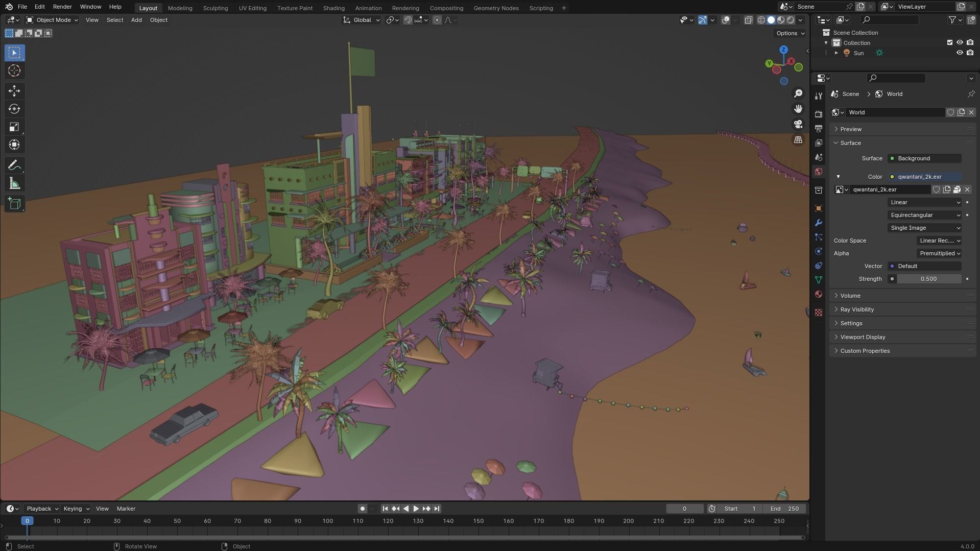Image resolution: width=980 pixels, height=551 pixels.
Task: Select the Annotate tool
Action: pyautogui.click(x=14, y=165)
